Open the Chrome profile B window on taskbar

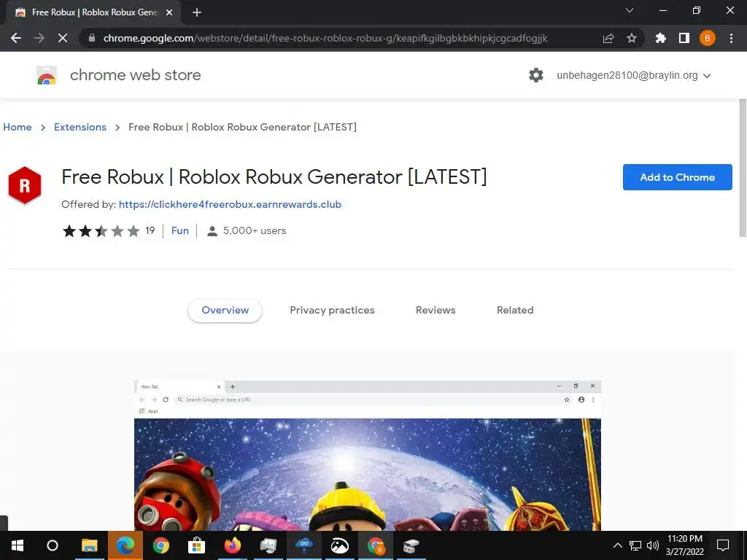pyautogui.click(x=376, y=545)
